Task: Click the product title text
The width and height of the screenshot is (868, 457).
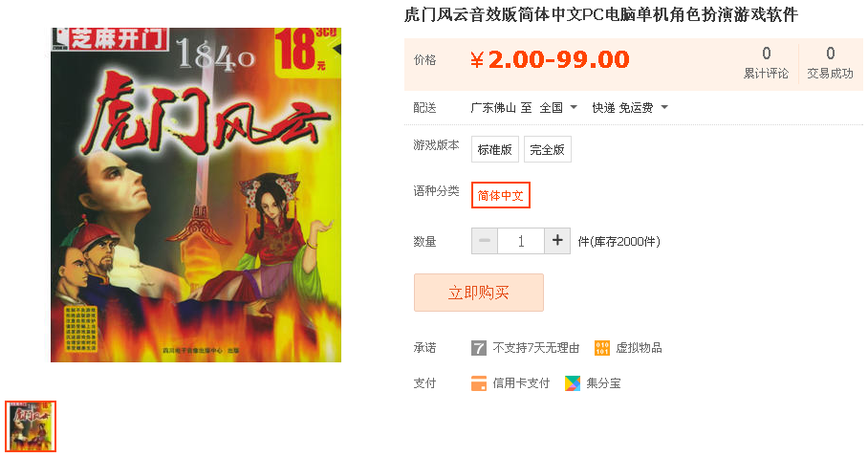Action: (x=601, y=14)
